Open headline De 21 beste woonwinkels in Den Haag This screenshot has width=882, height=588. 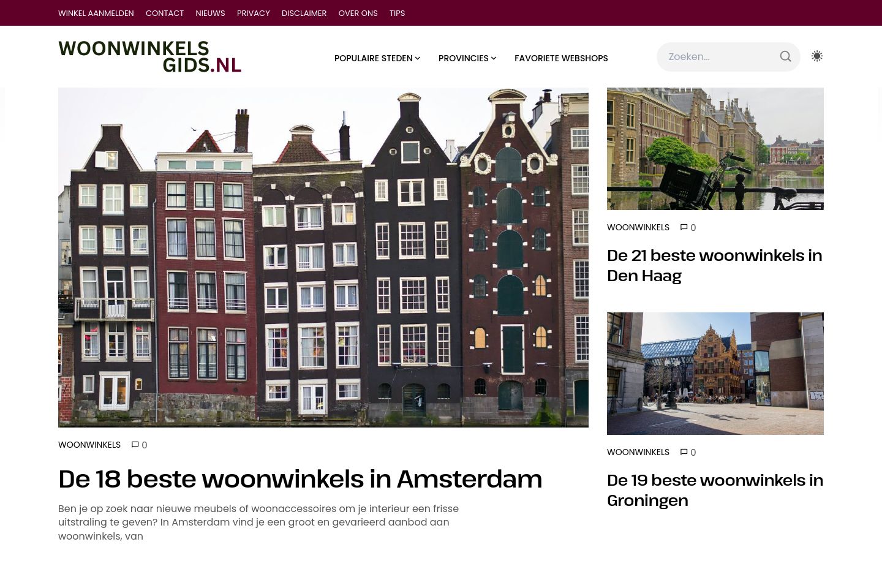click(714, 265)
